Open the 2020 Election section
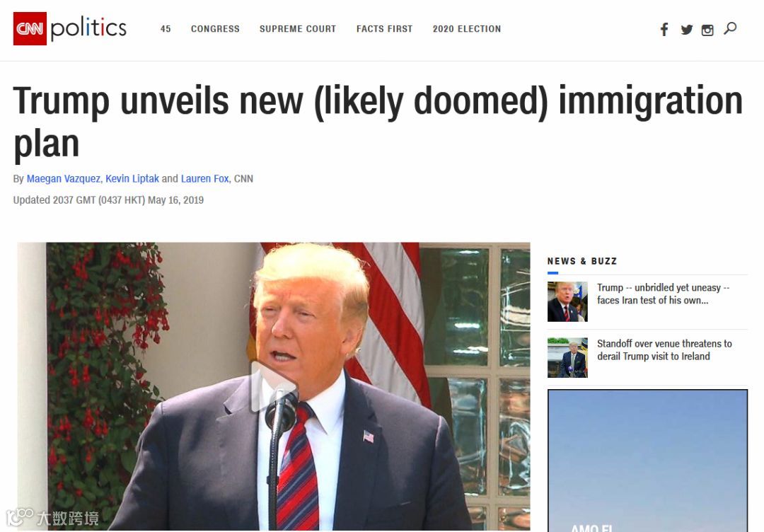Viewport: 764px width, 532px height. point(467,29)
